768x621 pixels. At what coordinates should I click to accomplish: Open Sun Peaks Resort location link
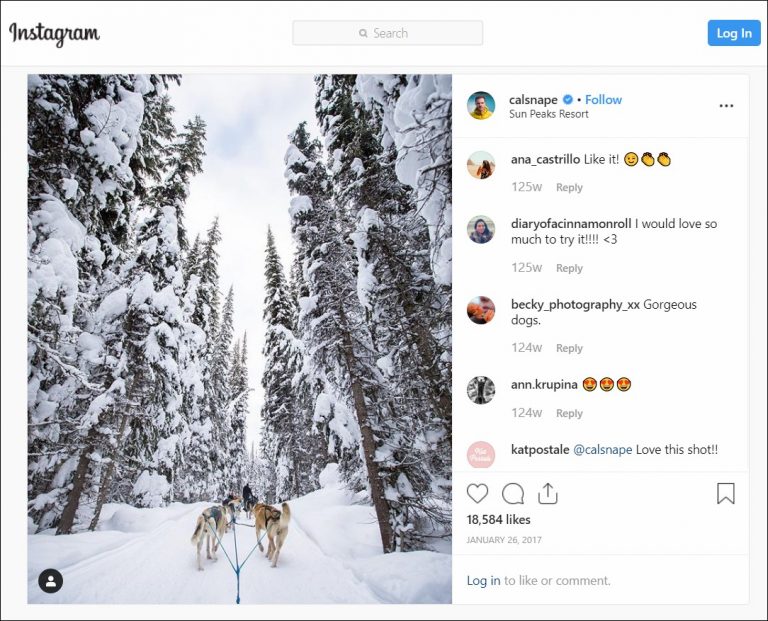(x=548, y=114)
